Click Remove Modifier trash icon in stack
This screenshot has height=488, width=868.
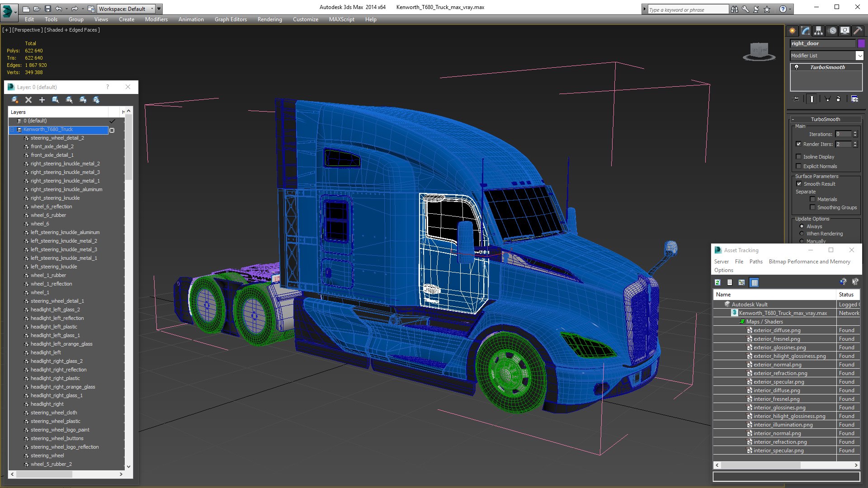[x=839, y=99]
